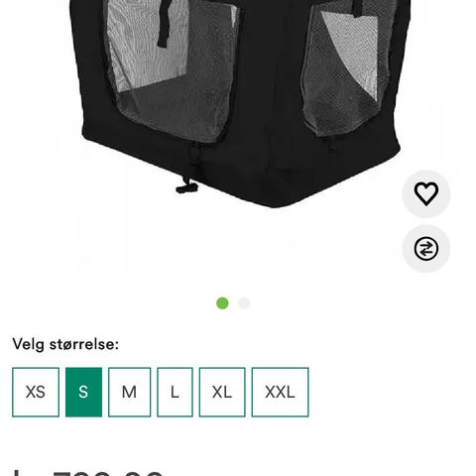This screenshot has width=476, height=476.
Task: Select size XS
Action: coord(36,392)
